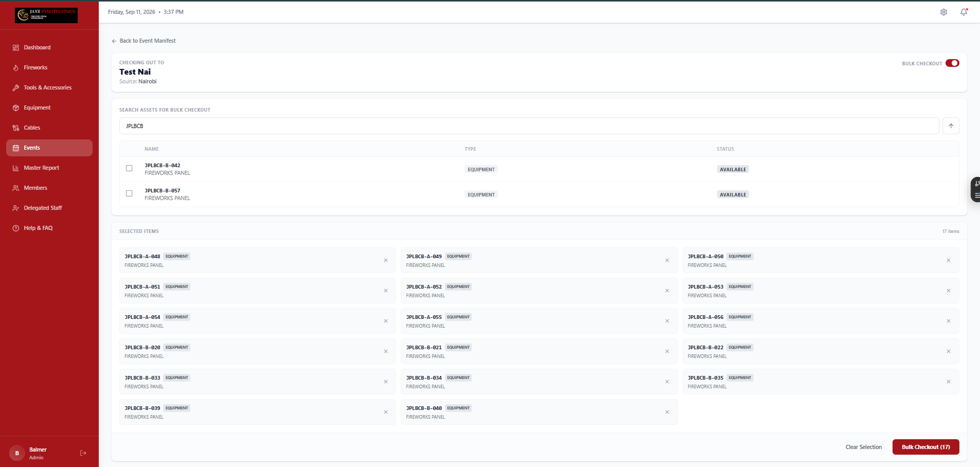980x467 pixels.
Task: Click the up-arrow button beside search field
Action: click(951, 126)
